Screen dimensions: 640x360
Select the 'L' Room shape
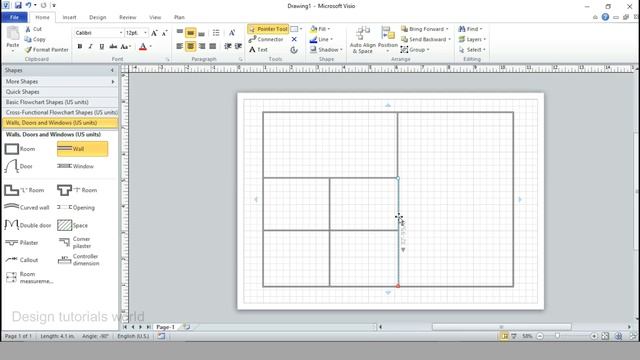(x=24, y=190)
